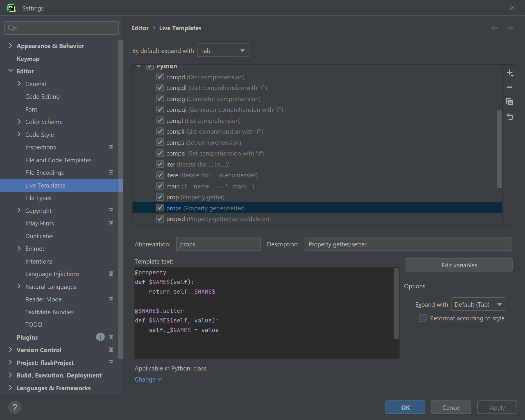Image resolution: width=525 pixels, height=420 pixels.
Task: Expand Appearance & Behavior section
Action: tap(10, 45)
